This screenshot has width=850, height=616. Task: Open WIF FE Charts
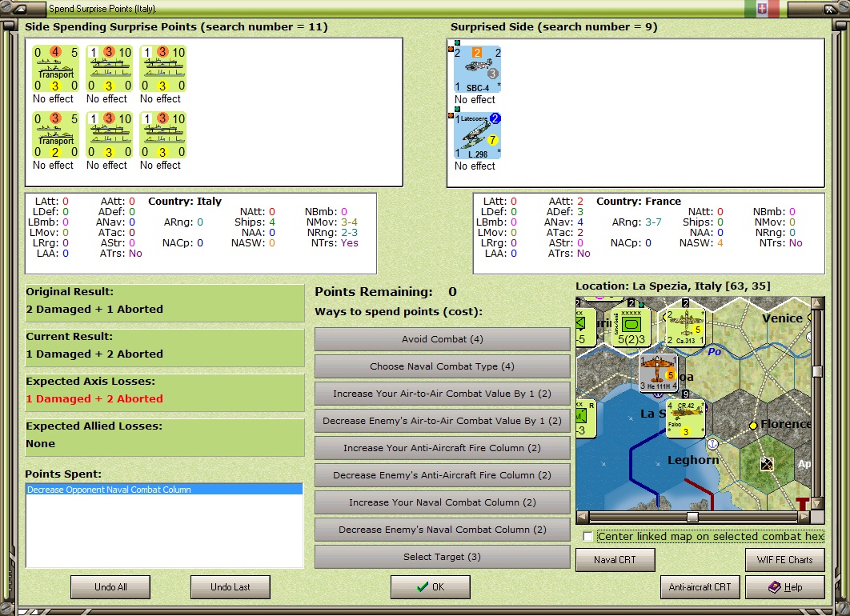pos(785,560)
